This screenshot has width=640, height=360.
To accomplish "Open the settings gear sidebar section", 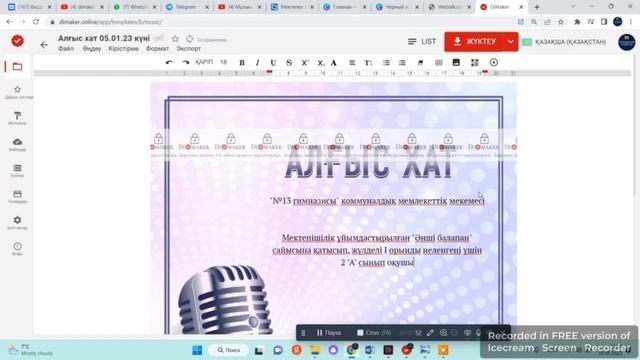I will point(17,223).
